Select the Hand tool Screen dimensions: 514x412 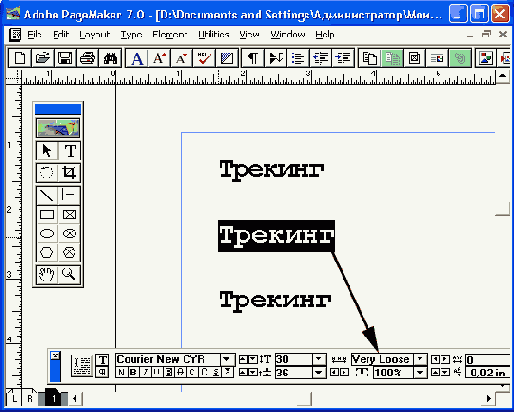pos(47,274)
